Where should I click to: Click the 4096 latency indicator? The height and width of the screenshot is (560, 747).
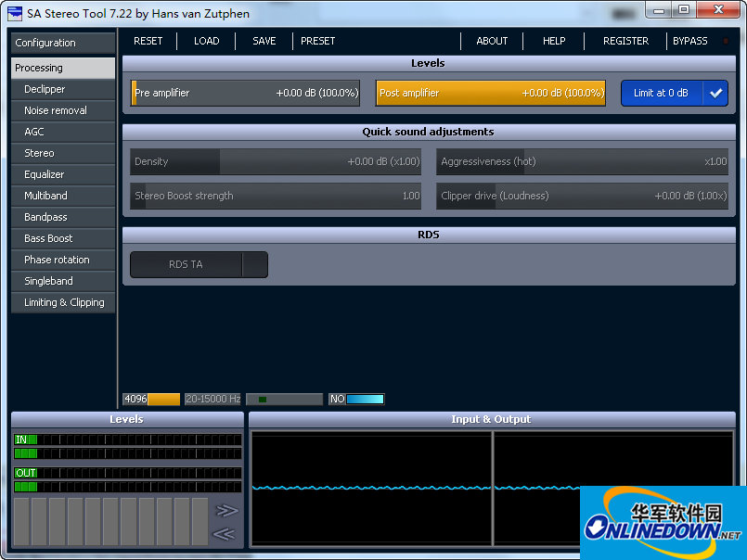pyautogui.click(x=150, y=399)
